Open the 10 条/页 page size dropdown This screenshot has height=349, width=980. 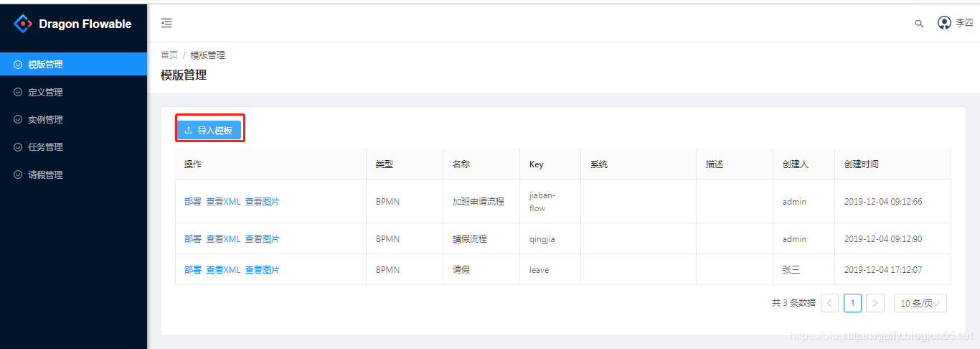tap(920, 303)
